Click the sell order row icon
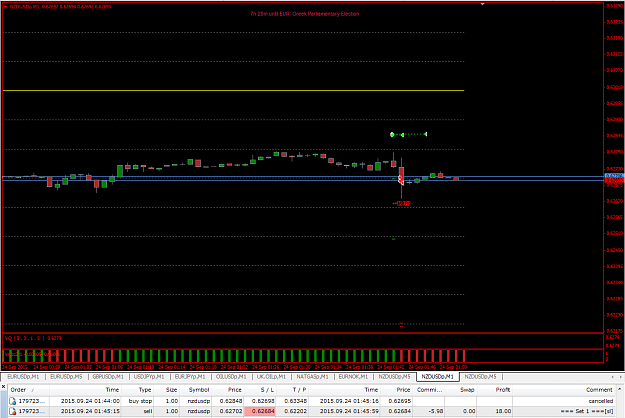This screenshot has width=625, height=418. point(12,411)
